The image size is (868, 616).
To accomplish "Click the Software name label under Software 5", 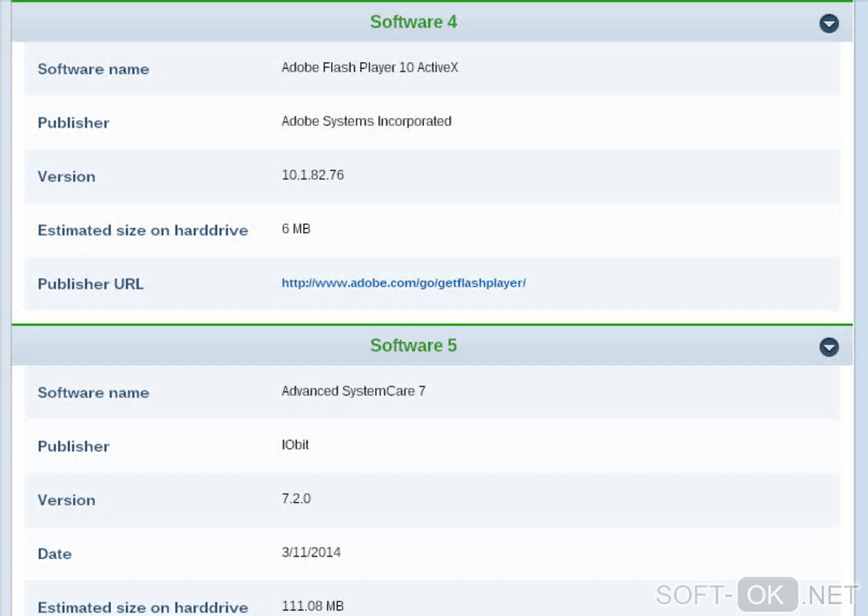I will coord(94,393).
